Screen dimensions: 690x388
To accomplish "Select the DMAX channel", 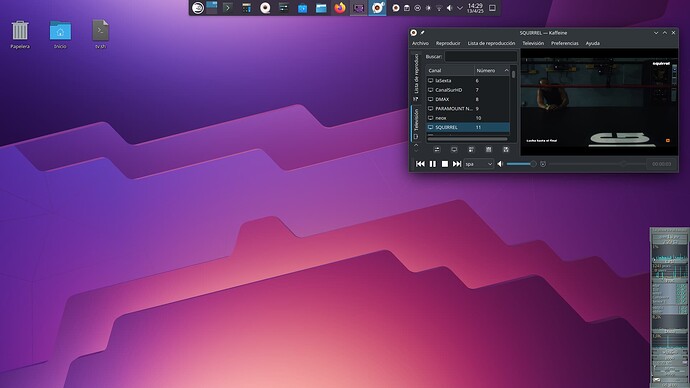I will pos(468,99).
